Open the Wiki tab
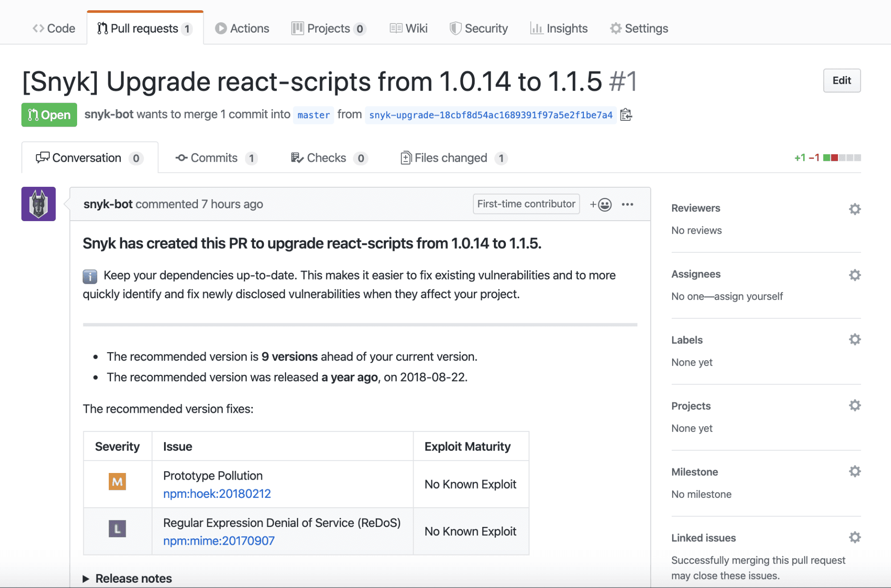Viewport: 891px width, 588px height. 408,29
